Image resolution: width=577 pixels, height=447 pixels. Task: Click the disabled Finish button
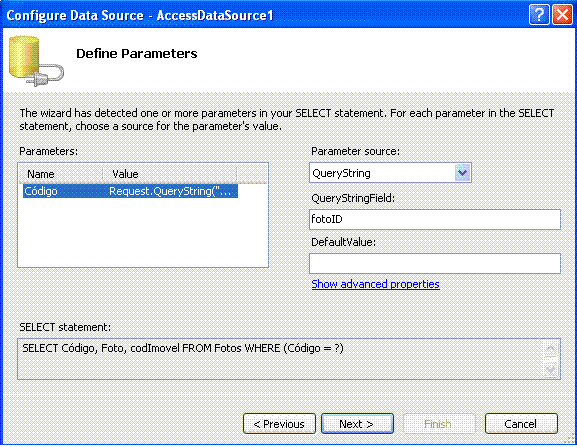click(x=439, y=424)
